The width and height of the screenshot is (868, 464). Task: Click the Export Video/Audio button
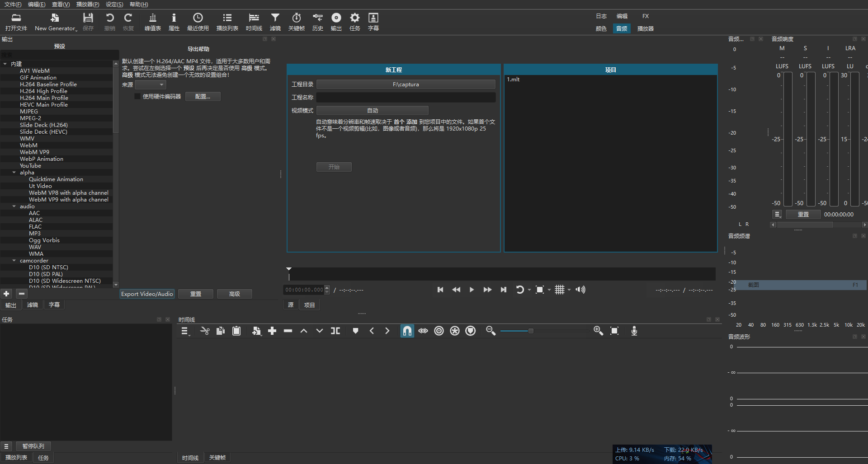tap(147, 294)
